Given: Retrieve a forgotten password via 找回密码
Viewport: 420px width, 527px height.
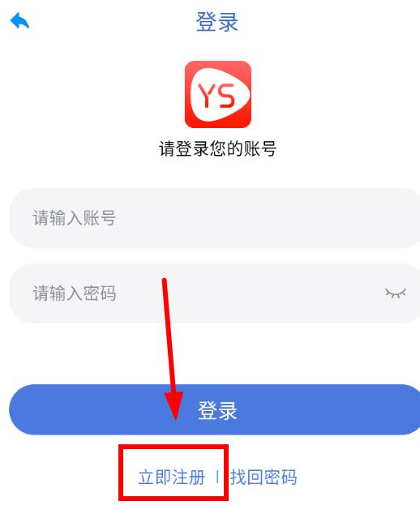Looking at the screenshot, I should point(264,478).
